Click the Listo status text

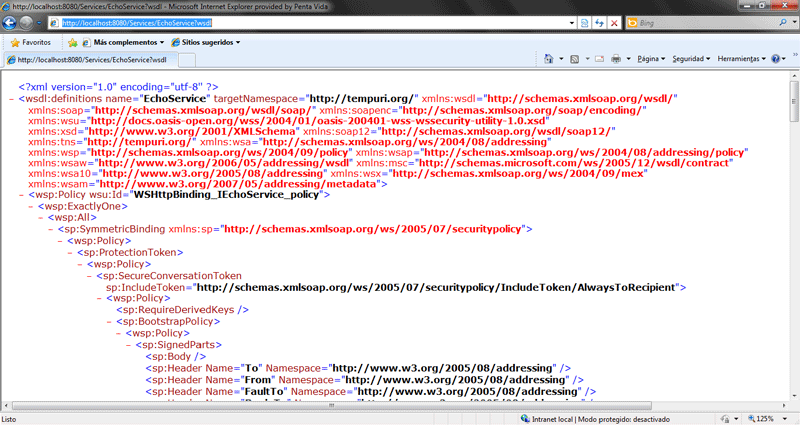click(x=9, y=419)
